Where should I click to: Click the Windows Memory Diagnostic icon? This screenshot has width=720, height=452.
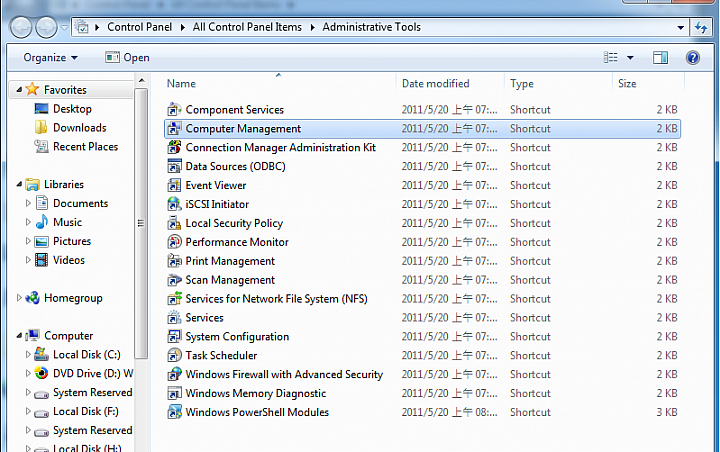174,393
